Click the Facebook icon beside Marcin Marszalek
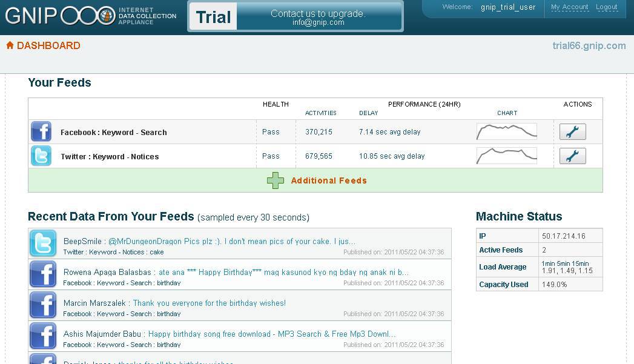This screenshot has width=634, height=364. coord(43,305)
